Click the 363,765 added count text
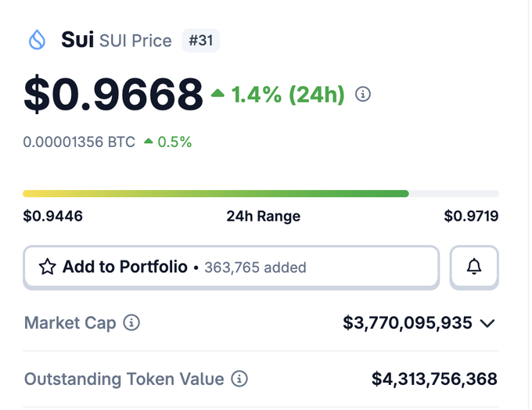This screenshot has width=532, height=410. tap(255, 268)
